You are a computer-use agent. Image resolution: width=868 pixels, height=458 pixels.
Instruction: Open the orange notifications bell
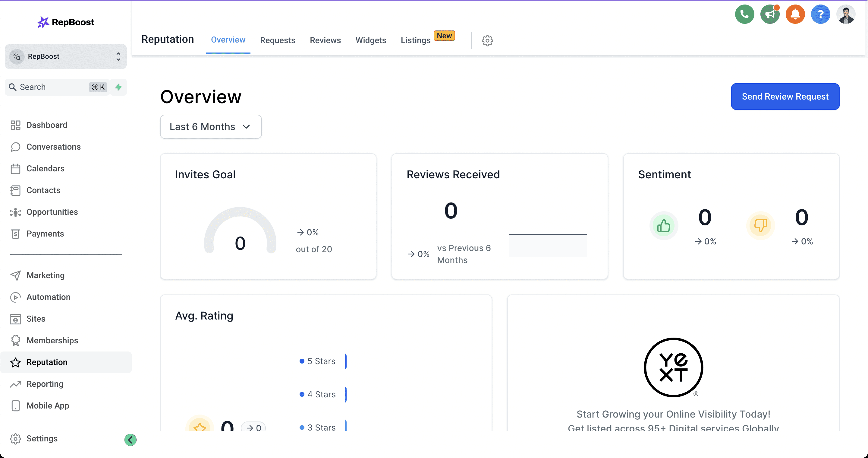click(x=795, y=14)
